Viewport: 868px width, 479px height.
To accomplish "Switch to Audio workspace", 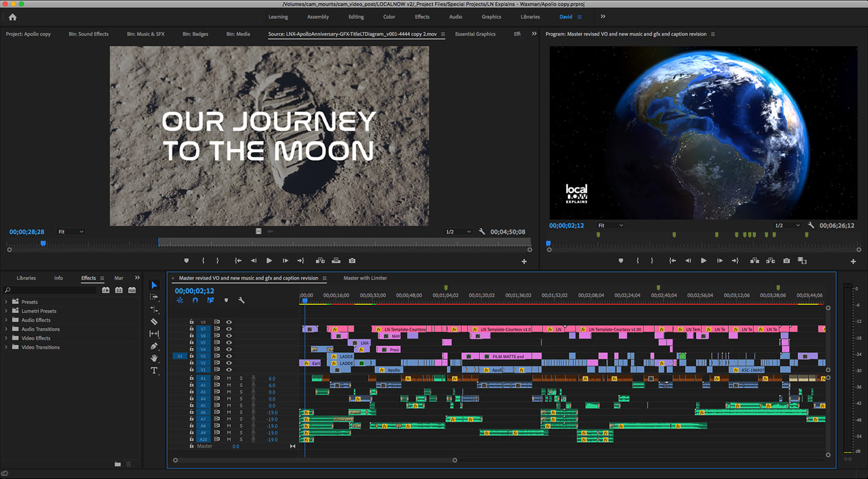I will tap(456, 17).
